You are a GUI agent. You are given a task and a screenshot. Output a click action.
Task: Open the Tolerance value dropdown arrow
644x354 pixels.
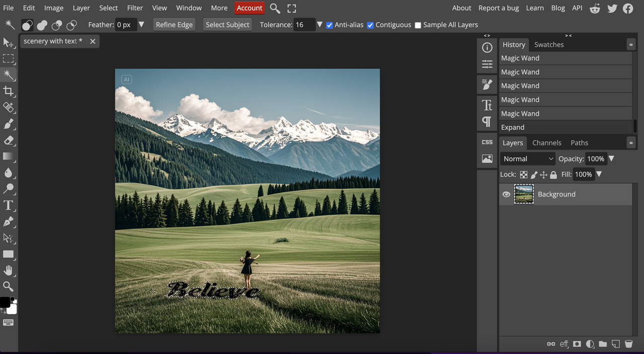(319, 25)
